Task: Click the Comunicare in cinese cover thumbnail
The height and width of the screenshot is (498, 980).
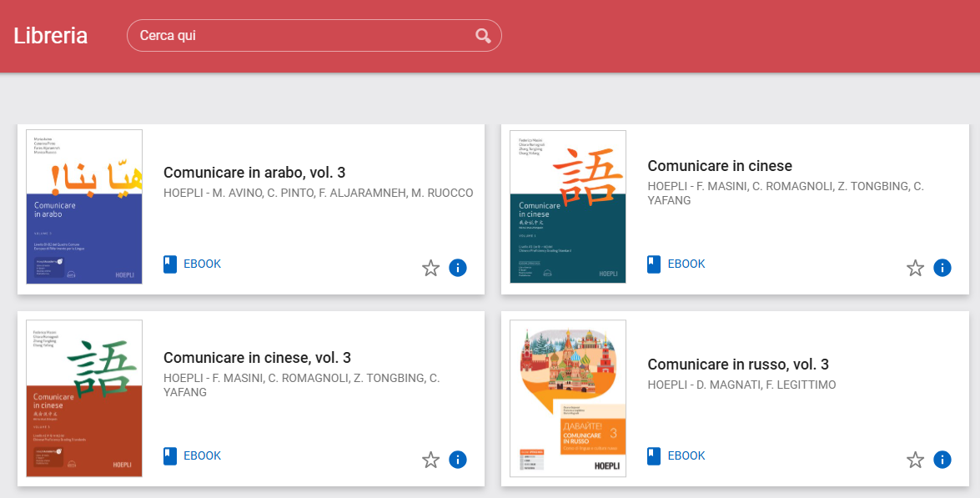Action: [x=567, y=206]
